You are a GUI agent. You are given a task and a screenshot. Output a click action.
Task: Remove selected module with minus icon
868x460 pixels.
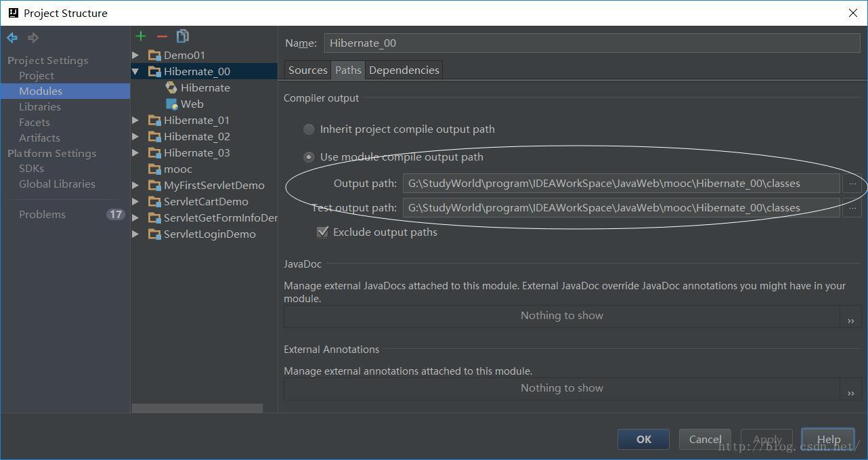click(162, 36)
